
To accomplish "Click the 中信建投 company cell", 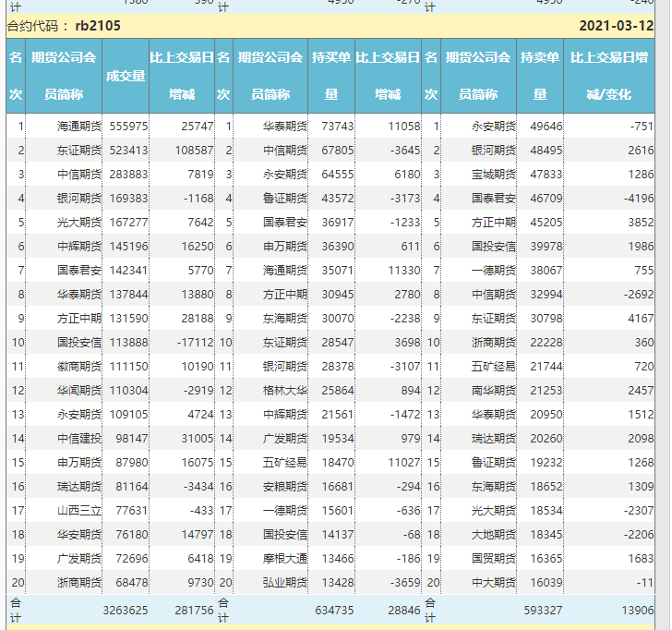I will (79, 438).
